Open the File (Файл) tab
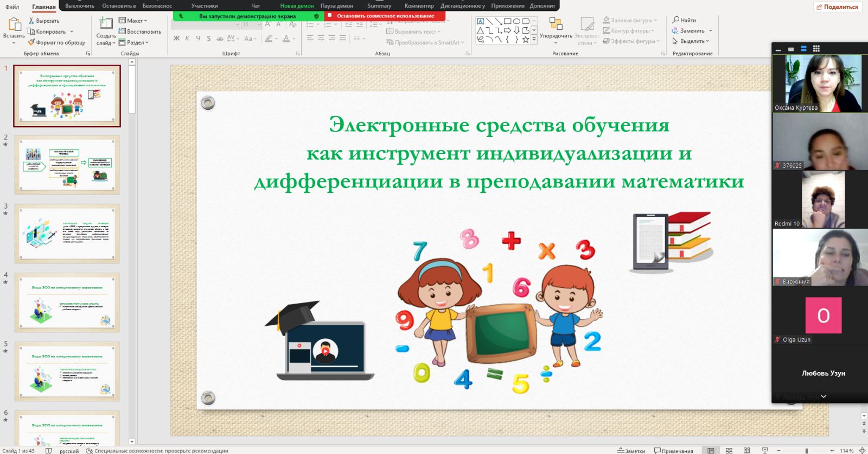The height and width of the screenshot is (454, 868). [12, 7]
